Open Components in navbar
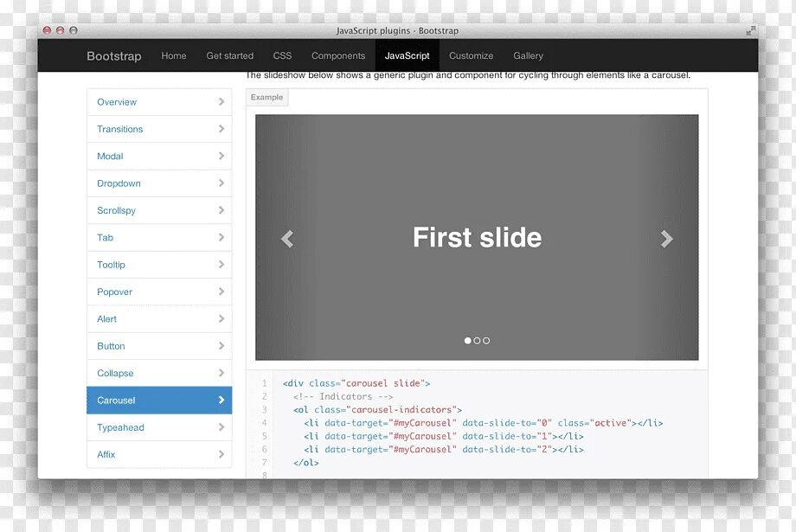796x532 pixels. 338,56
